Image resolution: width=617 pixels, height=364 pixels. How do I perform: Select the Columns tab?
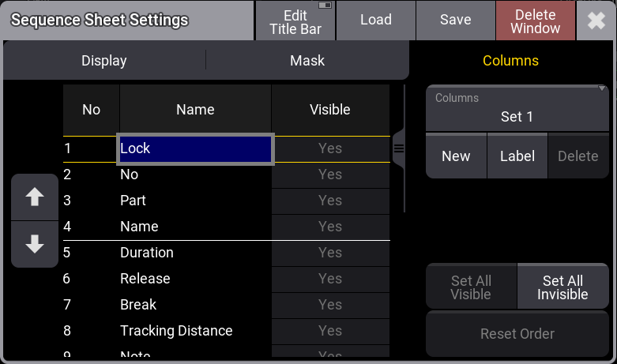point(510,61)
